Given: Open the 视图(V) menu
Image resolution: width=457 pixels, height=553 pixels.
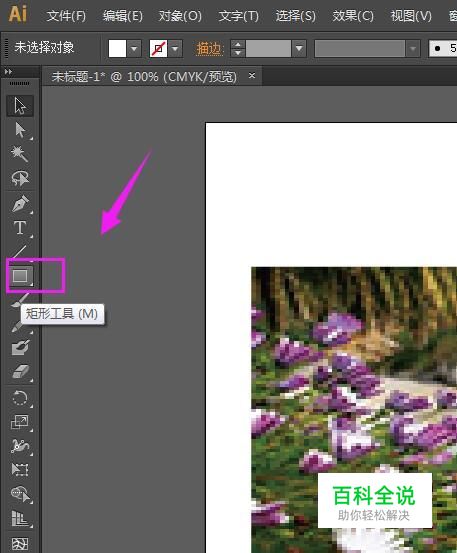Looking at the screenshot, I should tap(411, 16).
